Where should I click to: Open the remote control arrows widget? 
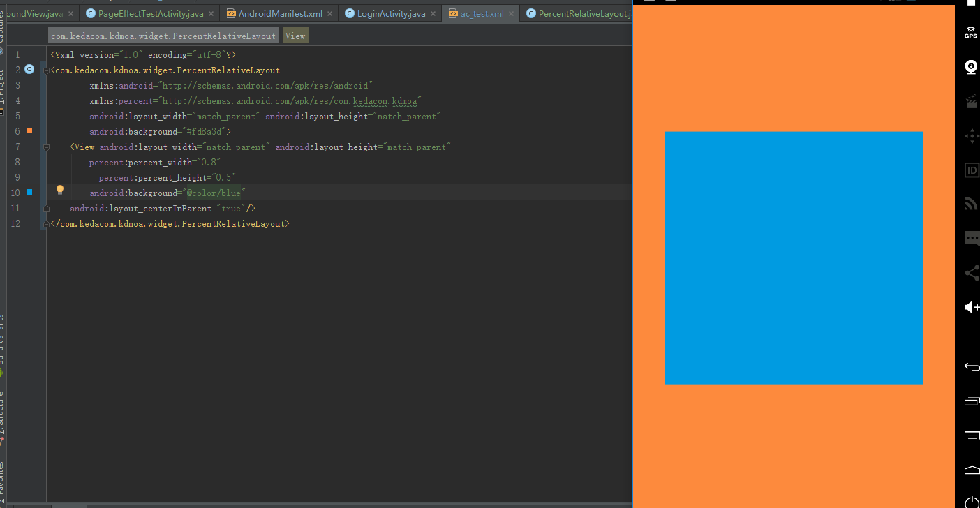pos(971,135)
